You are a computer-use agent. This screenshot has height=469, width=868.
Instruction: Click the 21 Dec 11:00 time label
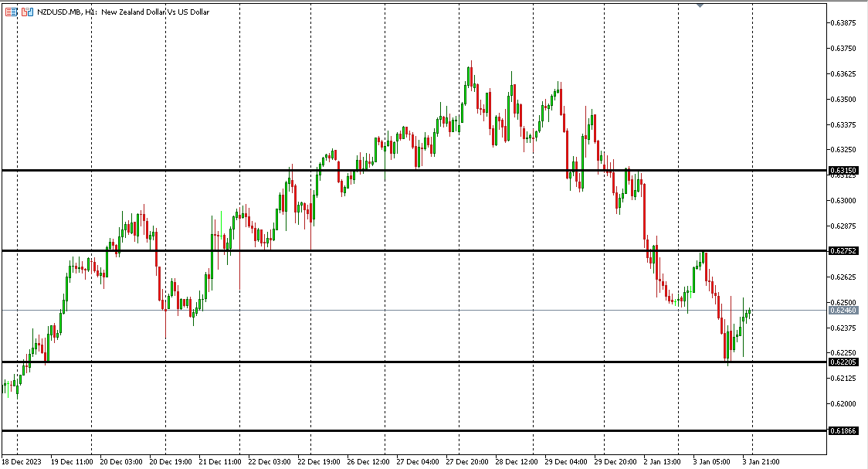point(220,462)
